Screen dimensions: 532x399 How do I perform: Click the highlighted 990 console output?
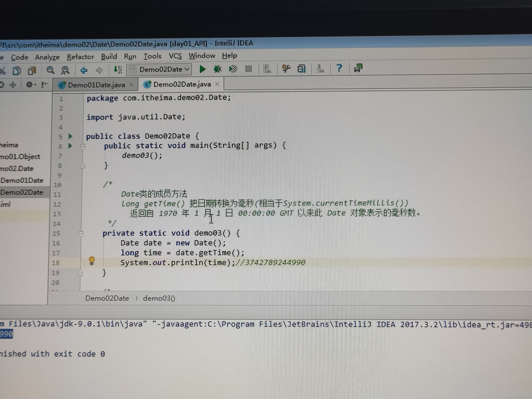(x=7, y=334)
